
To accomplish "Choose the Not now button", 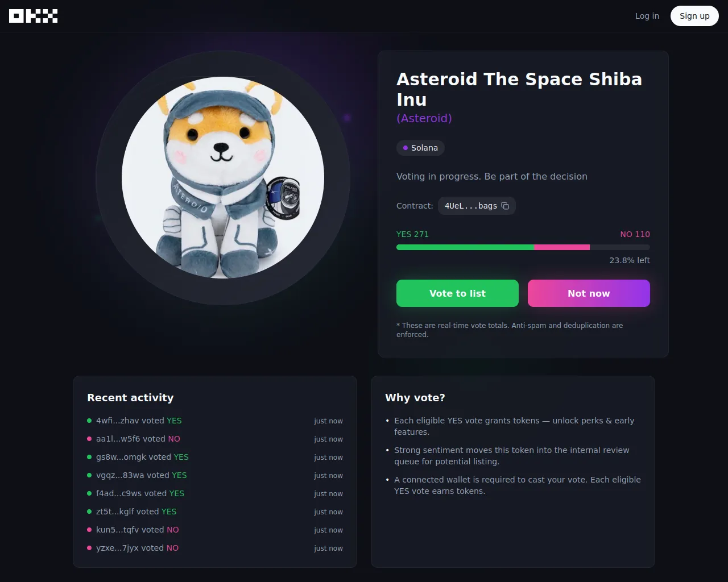I will pyautogui.click(x=589, y=293).
